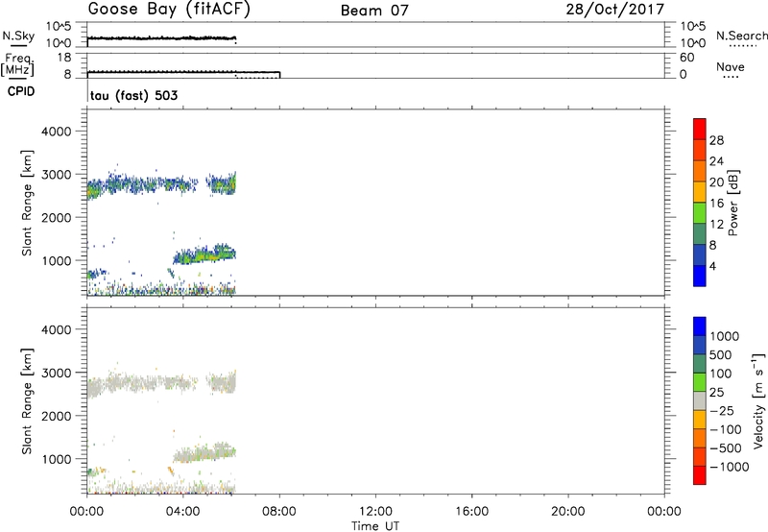
Task: Pick the red bottom segment of Velocity colorbar
Action: (700, 475)
